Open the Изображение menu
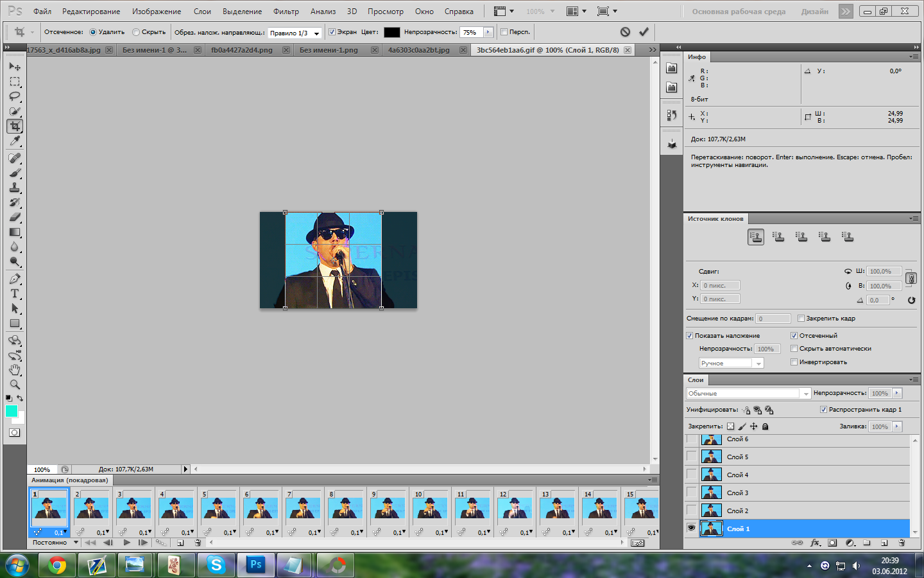Image resolution: width=924 pixels, height=578 pixels. (157, 12)
